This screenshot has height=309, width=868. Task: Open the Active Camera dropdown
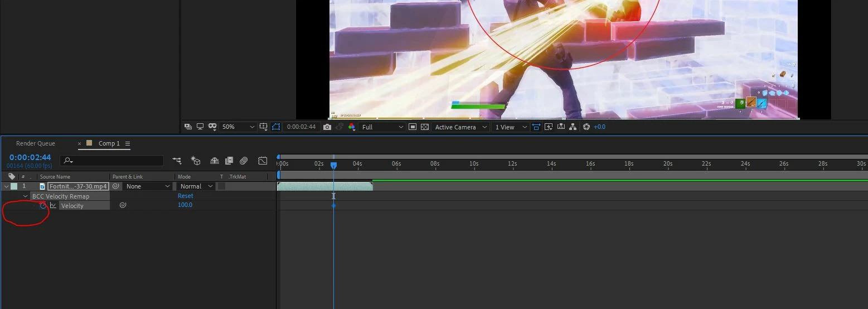tap(461, 127)
